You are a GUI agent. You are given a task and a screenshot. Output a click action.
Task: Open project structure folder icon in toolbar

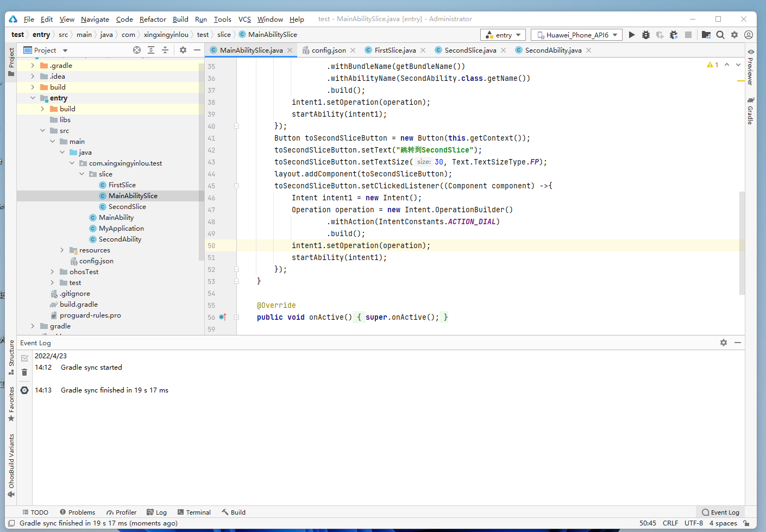coord(706,35)
